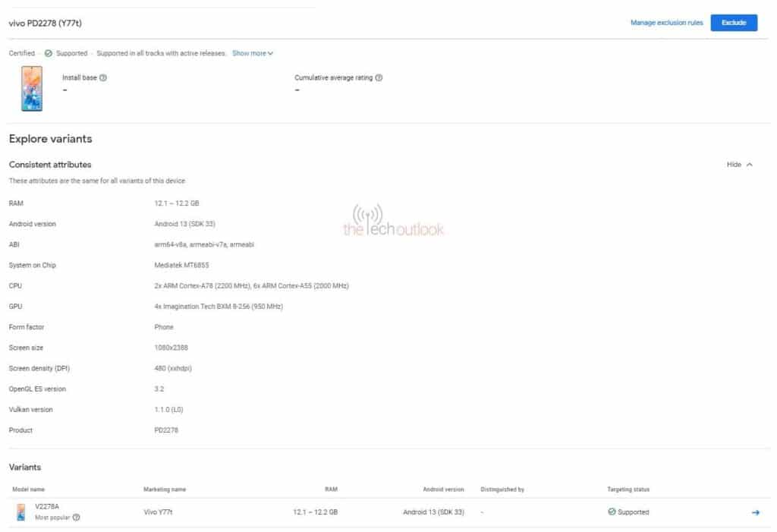Click 'Supported in all tracks with active releases'

click(x=161, y=53)
